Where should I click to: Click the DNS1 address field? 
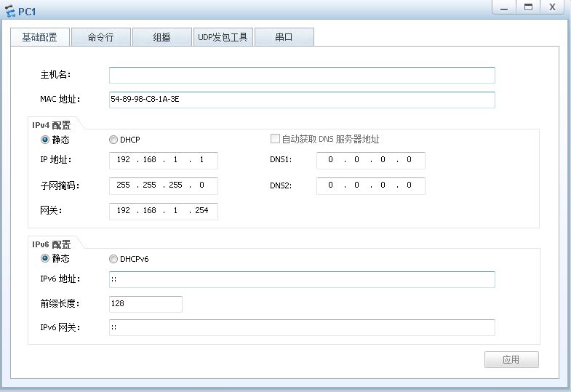pos(371,161)
